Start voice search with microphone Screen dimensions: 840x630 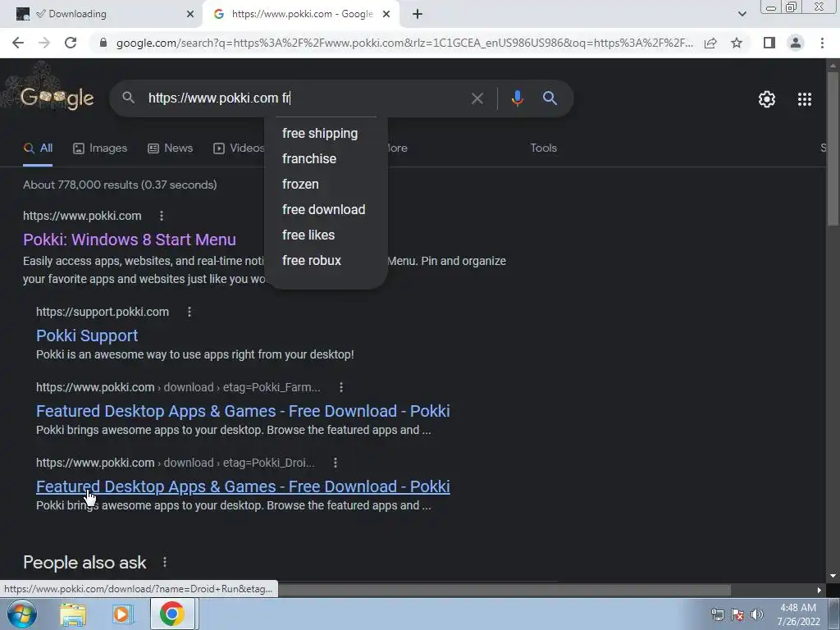(517, 98)
